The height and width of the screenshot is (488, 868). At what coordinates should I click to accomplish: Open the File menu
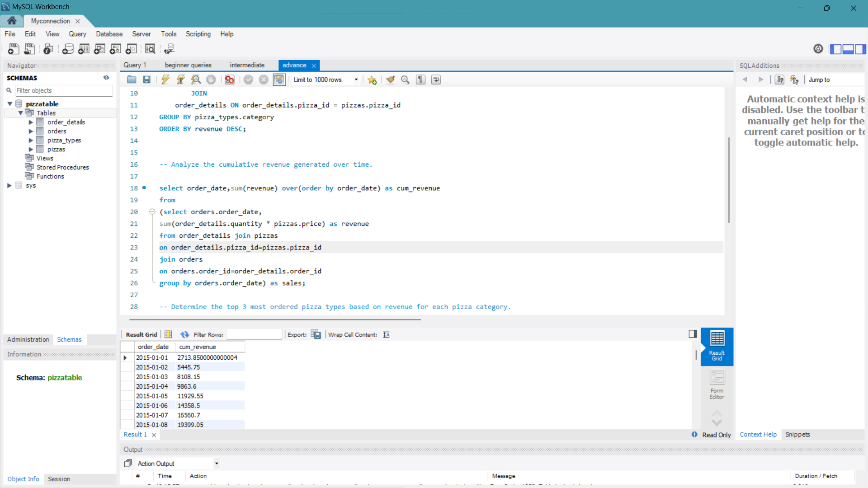pos(10,34)
